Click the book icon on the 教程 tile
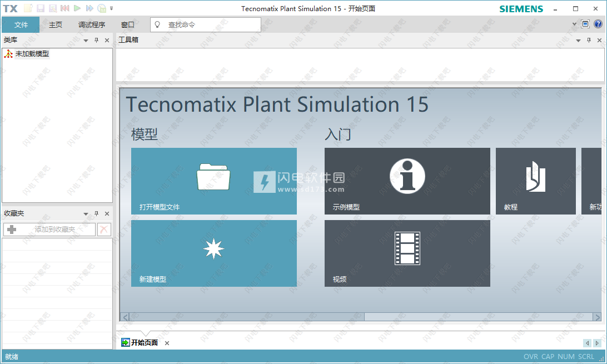 tap(536, 176)
